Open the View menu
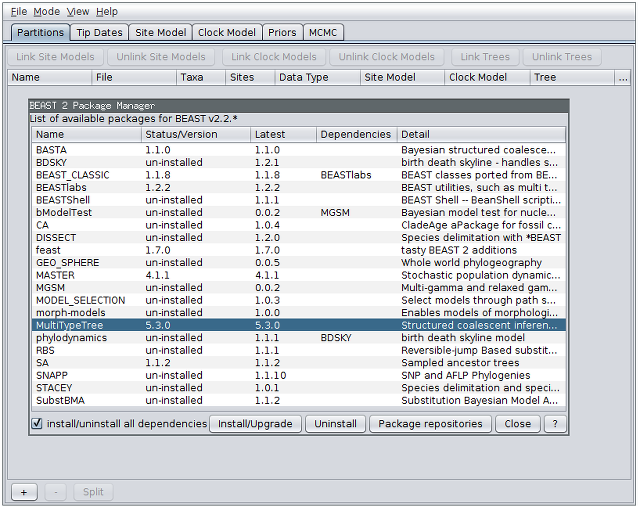The image size is (640, 511). point(78,12)
